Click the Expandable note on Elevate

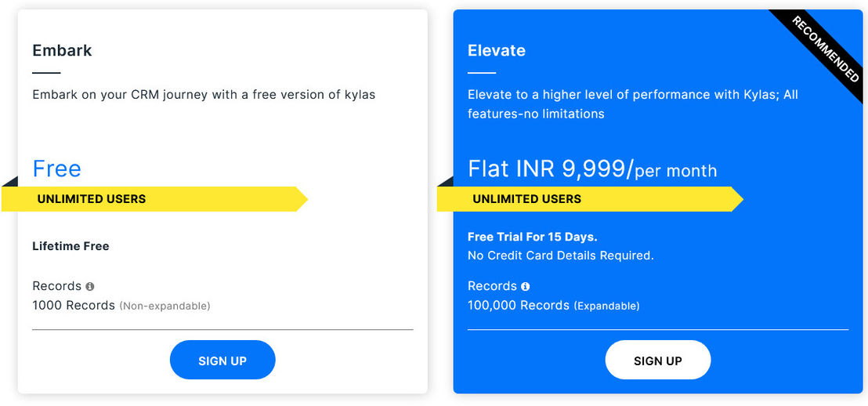point(606,306)
